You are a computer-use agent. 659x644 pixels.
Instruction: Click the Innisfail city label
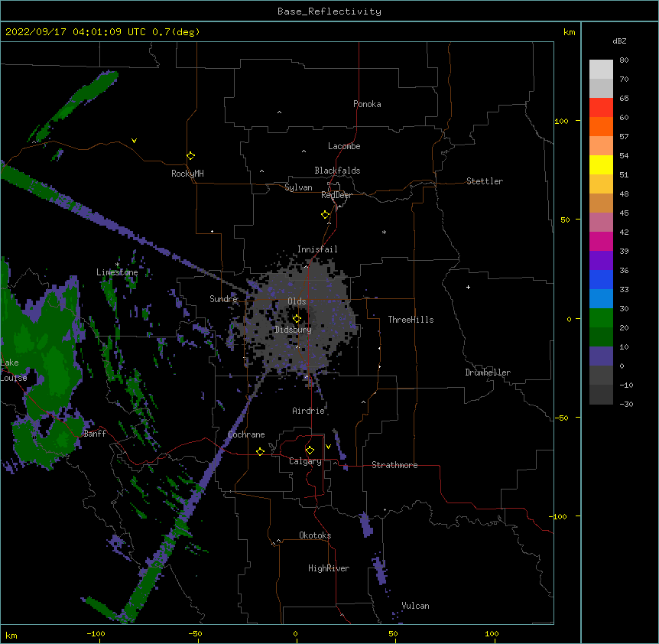point(317,249)
